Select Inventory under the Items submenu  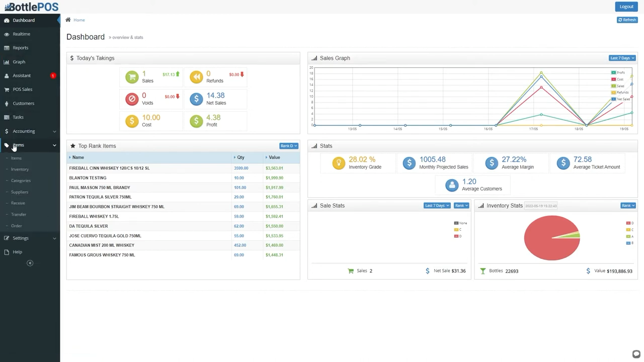click(20, 169)
